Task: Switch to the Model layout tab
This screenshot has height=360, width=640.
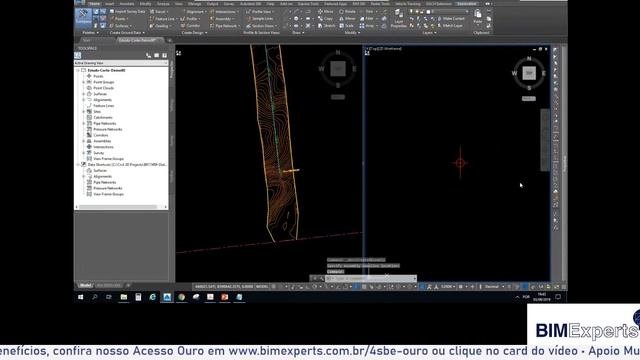Action: (85, 285)
